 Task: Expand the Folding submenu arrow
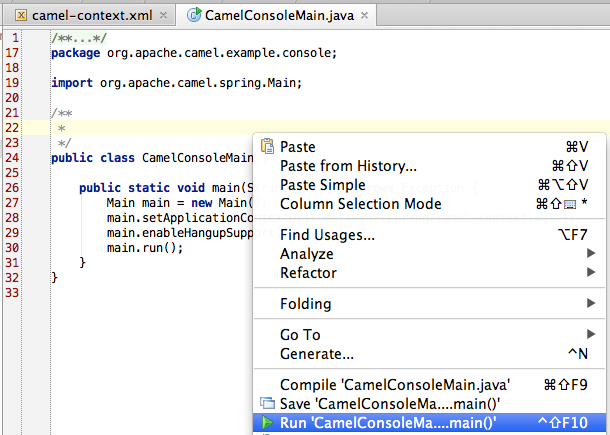(591, 303)
